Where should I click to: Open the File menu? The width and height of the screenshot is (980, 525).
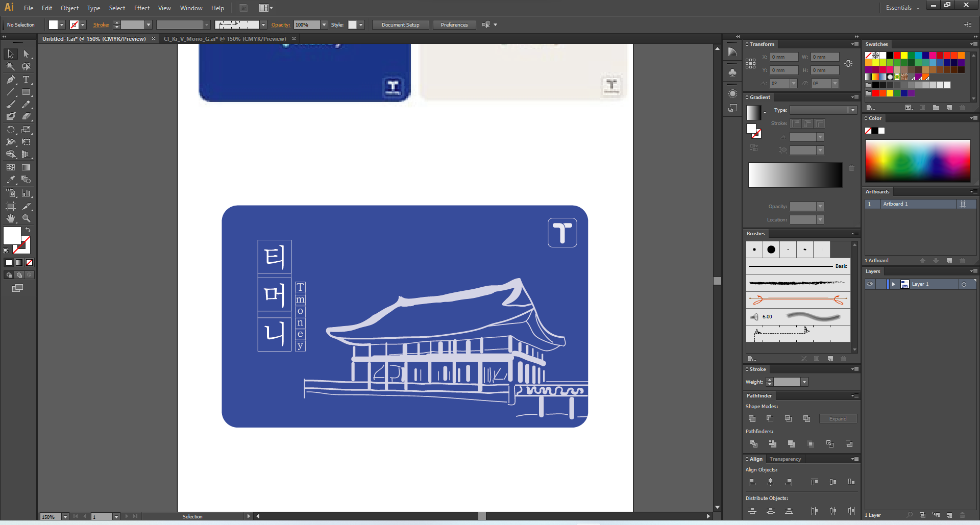pos(29,8)
